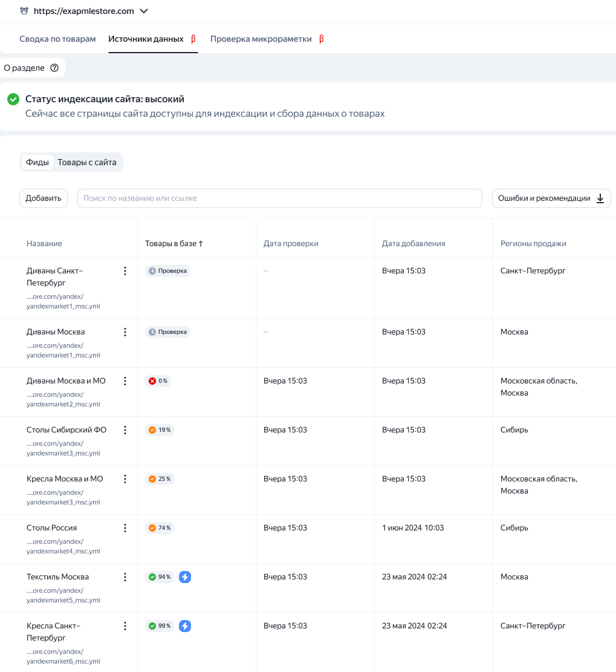The image size is (616, 672).
Task: Open yandexmarket5_msc.yml feed link
Action: point(63,595)
